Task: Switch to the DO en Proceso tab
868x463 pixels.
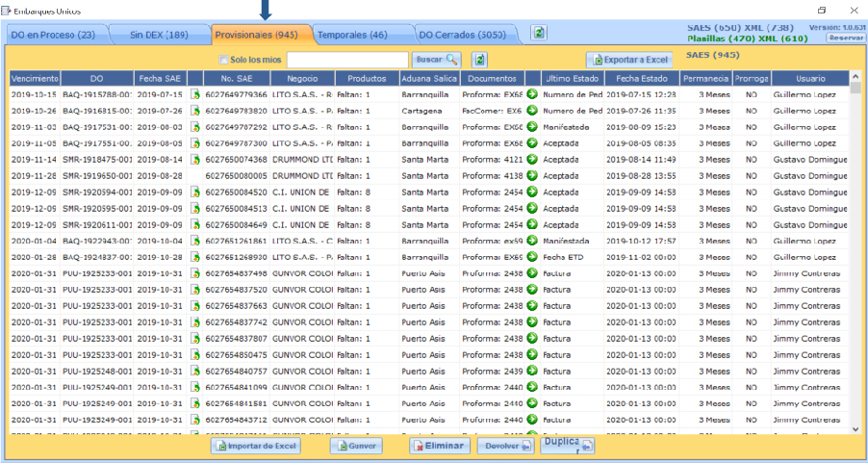Action: pos(53,36)
